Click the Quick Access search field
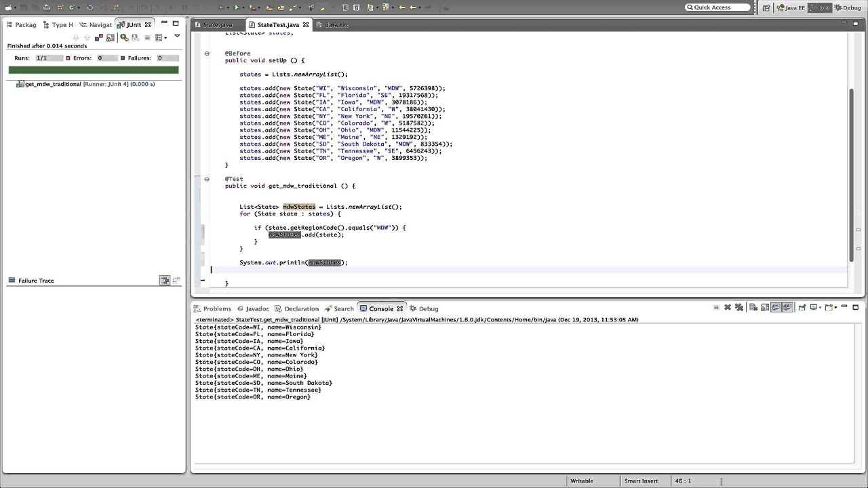Viewport: 868px width, 488px height. [x=718, y=7]
